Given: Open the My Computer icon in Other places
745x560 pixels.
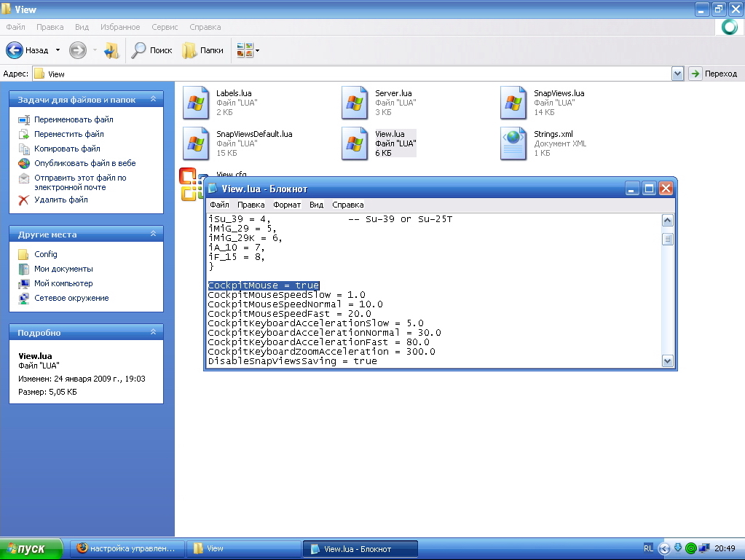Looking at the screenshot, I should tap(24, 284).
